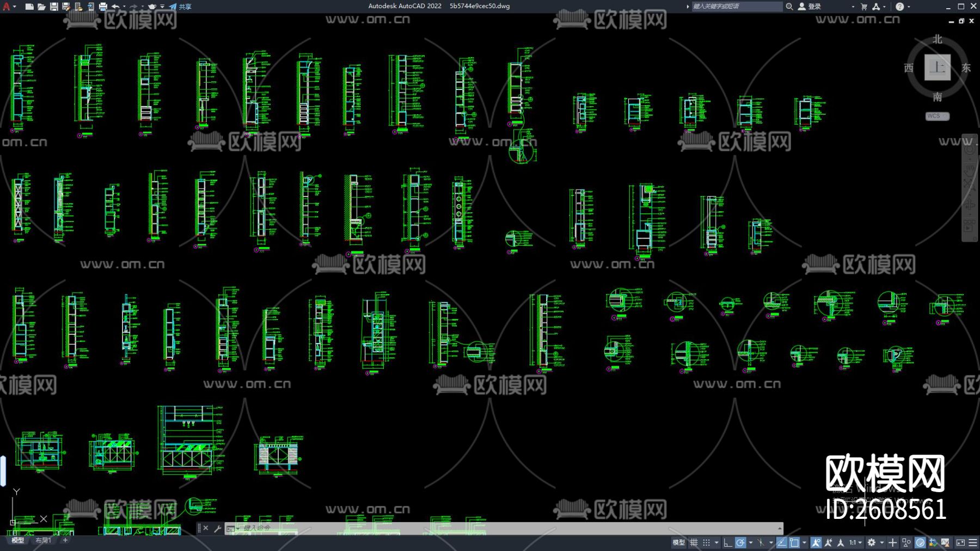
Task: Toggle polar tracking
Action: [x=740, y=543]
